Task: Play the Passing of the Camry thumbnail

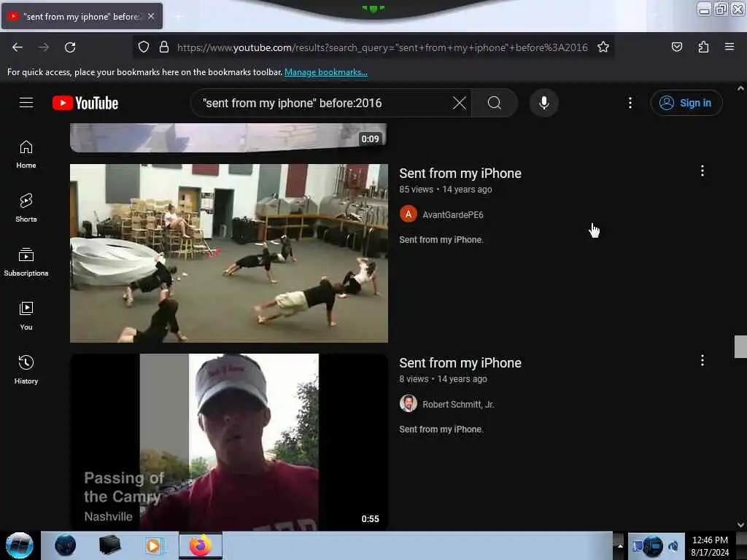Action: point(228,442)
